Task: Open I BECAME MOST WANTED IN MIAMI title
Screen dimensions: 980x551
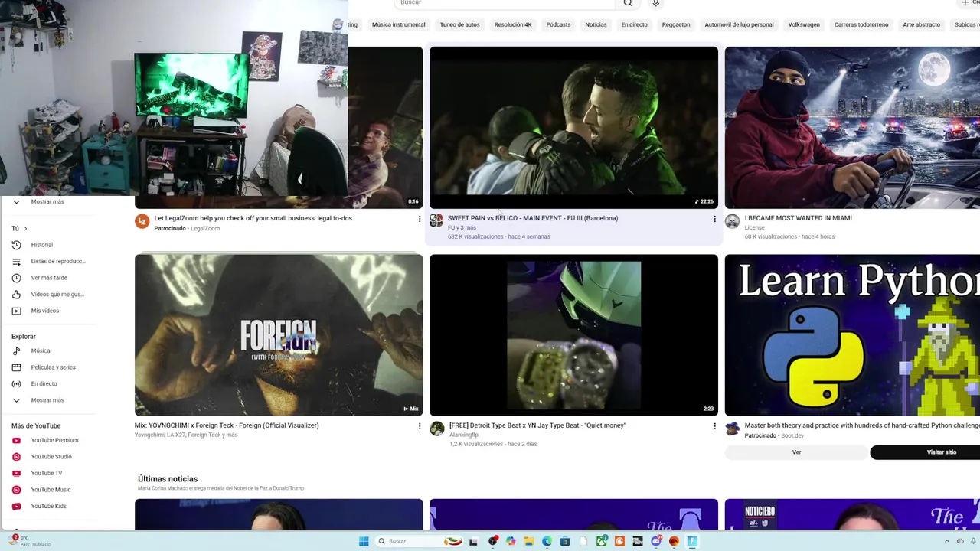Action: [x=798, y=218]
